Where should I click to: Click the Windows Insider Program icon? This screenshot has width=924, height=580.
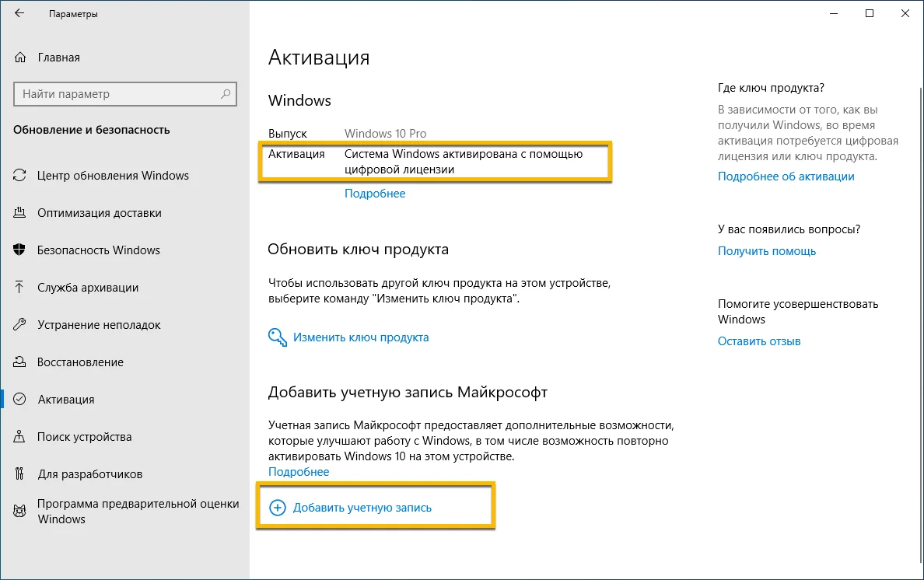(x=20, y=511)
